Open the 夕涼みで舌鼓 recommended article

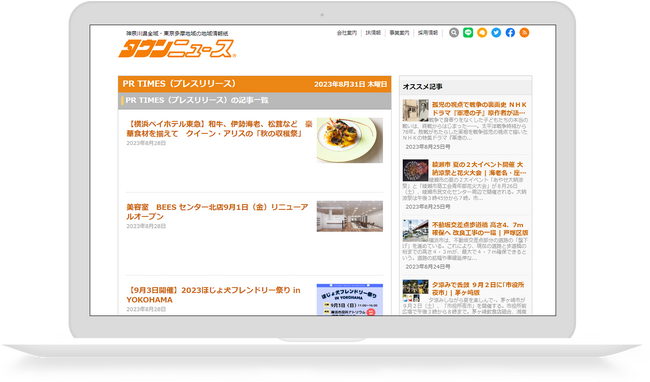[x=478, y=288]
